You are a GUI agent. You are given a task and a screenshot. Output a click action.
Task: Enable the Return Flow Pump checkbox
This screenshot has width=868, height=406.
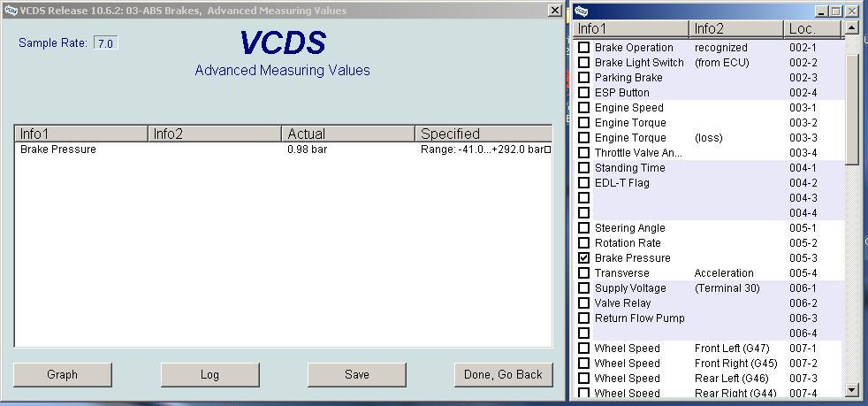(583, 318)
